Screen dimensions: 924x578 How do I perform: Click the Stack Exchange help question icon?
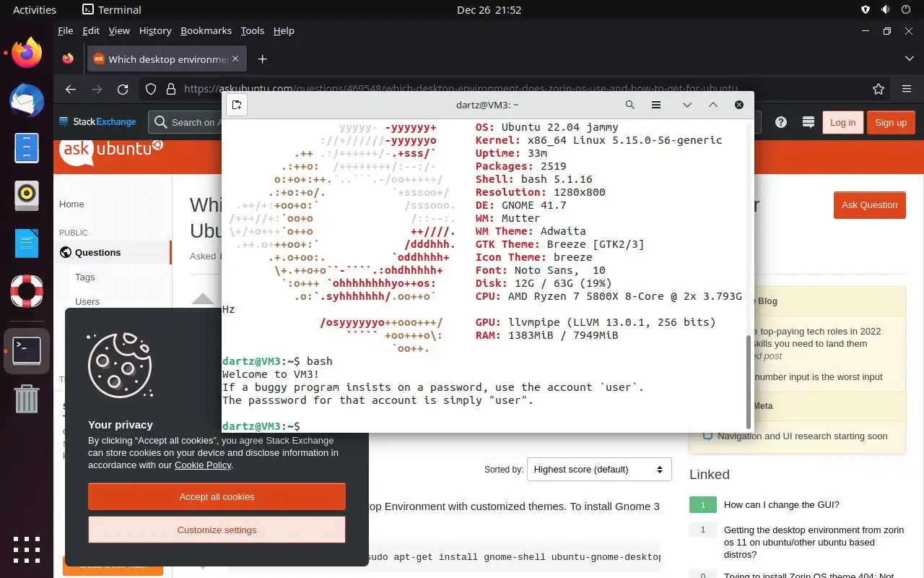(781, 122)
